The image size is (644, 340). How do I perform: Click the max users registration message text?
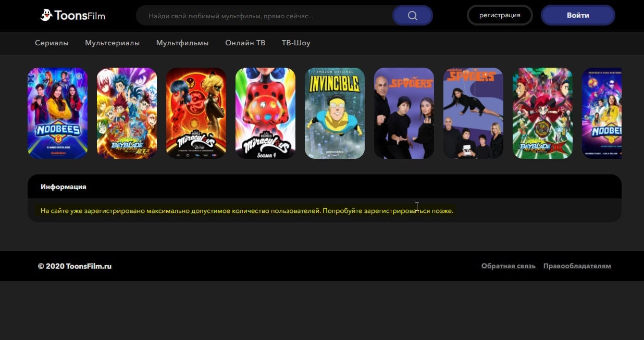click(247, 211)
